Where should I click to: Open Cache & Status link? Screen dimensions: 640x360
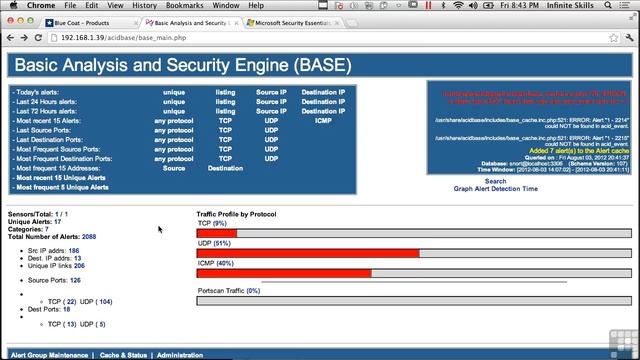tap(123, 355)
